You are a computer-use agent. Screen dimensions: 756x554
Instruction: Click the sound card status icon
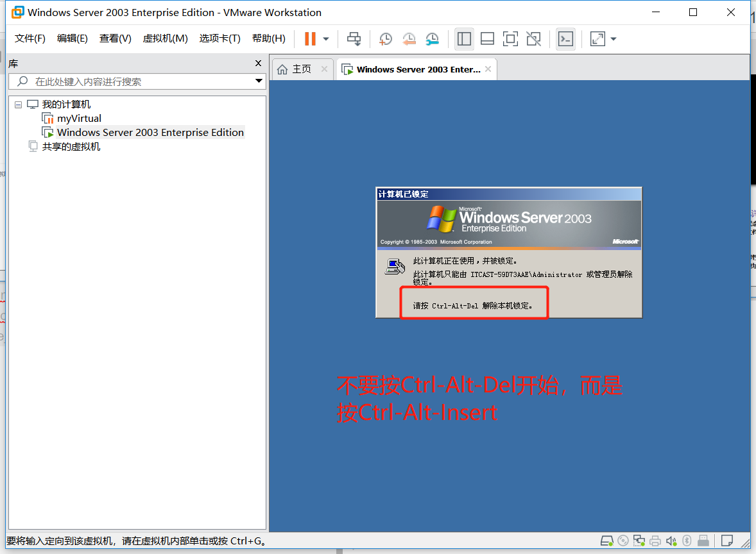(x=671, y=541)
